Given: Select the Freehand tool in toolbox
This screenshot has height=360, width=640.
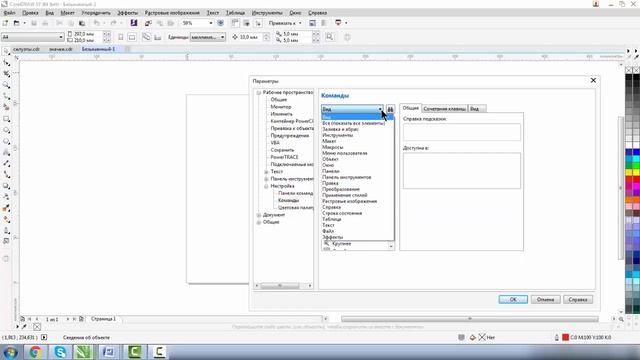Looking at the screenshot, I should click(x=6, y=96).
